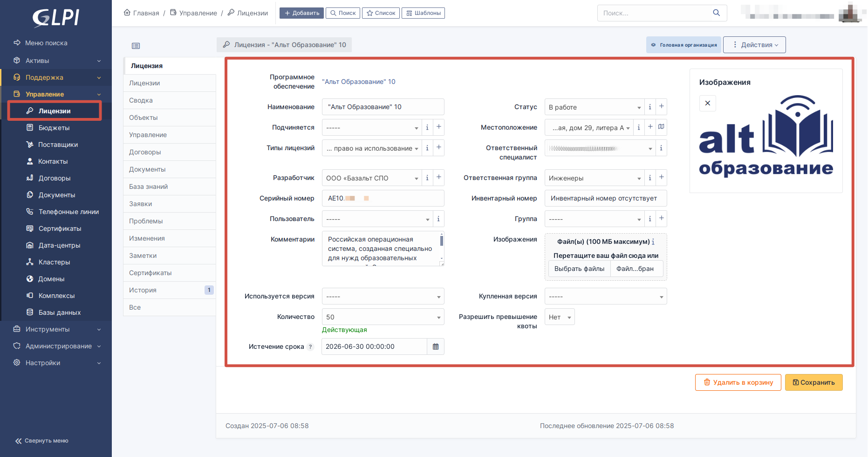Switch to the Сводка tab
Viewport: 868px width, 457px height.
pyautogui.click(x=170, y=100)
